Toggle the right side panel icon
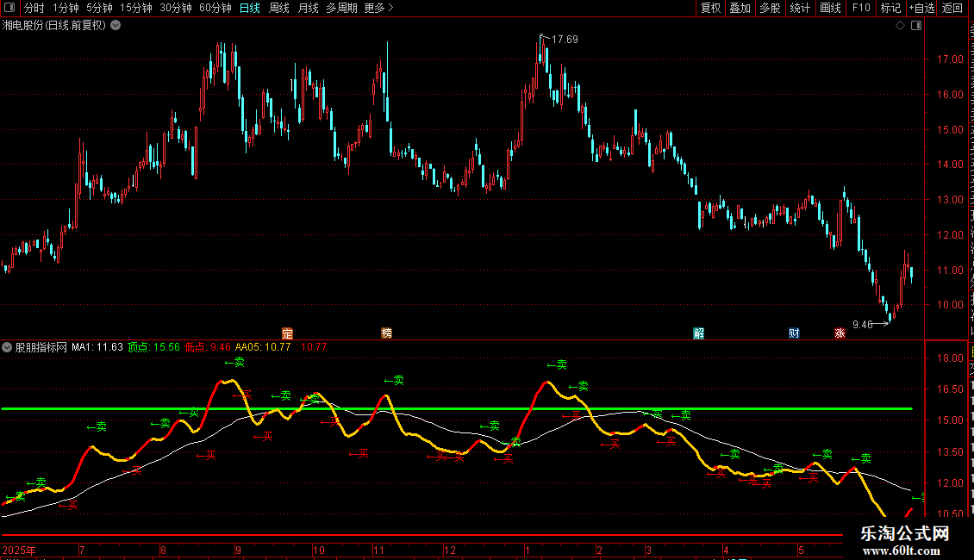 click(x=916, y=26)
